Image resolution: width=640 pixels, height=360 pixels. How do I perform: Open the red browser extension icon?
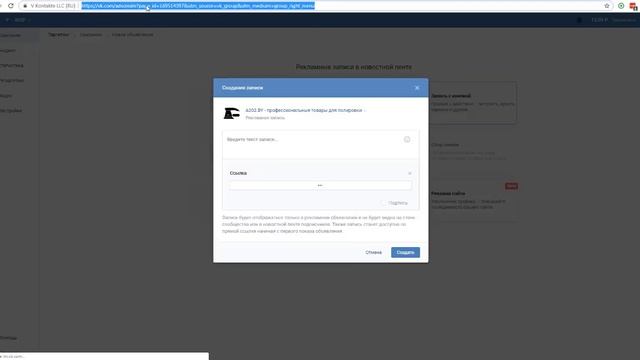633,6
